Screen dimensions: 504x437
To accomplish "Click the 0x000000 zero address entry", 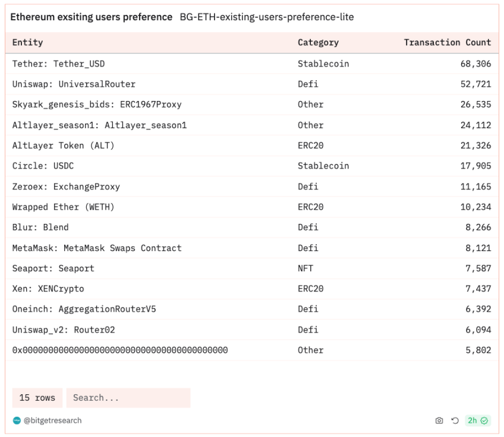I will pyautogui.click(x=120, y=350).
